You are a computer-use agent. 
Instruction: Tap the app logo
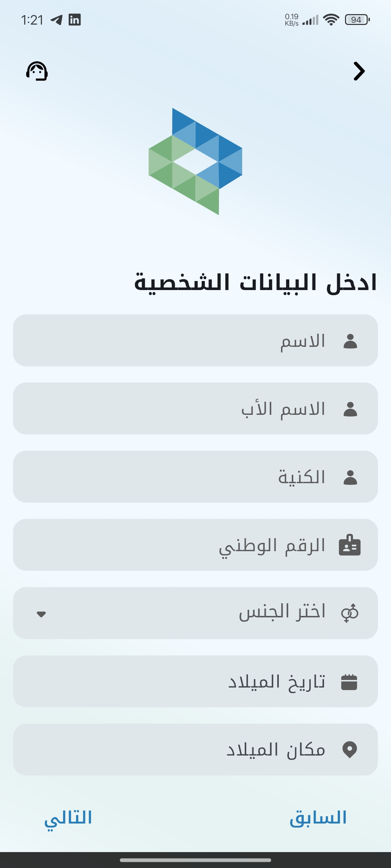(x=195, y=161)
